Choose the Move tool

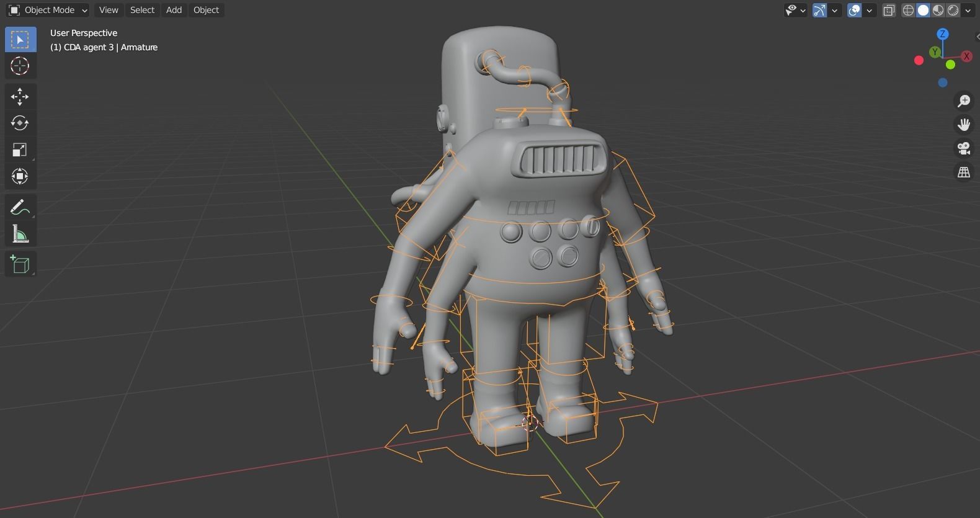20,96
